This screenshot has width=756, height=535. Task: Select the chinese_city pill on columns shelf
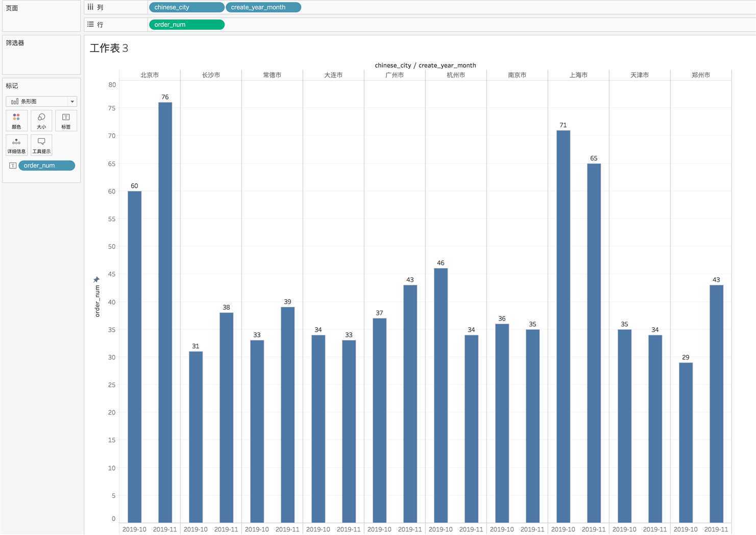pyautogui.click(x=186, y=7)
